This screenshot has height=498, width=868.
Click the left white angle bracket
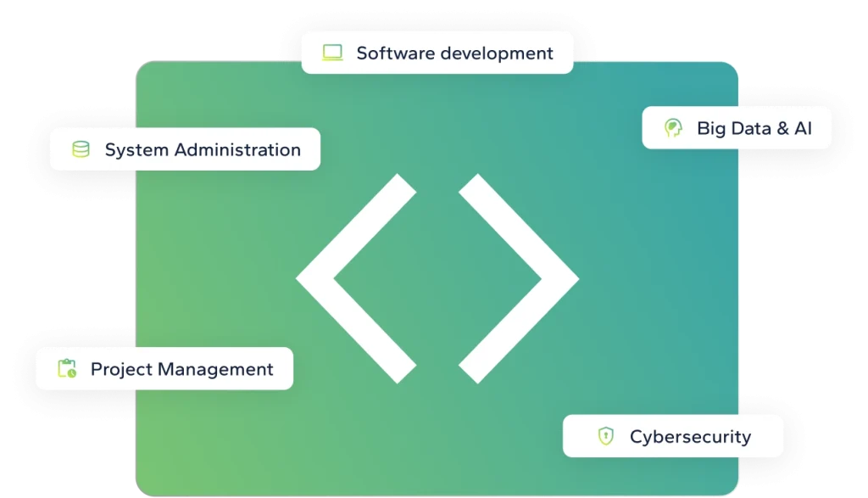356,278
